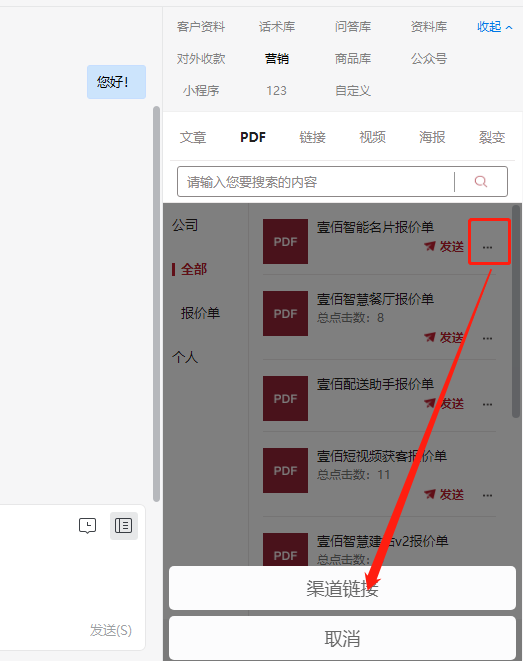The height and width of the screenshot is (661, 523).
Task: Click 取消 to dismiss the sheet
Action: (342, 638)
